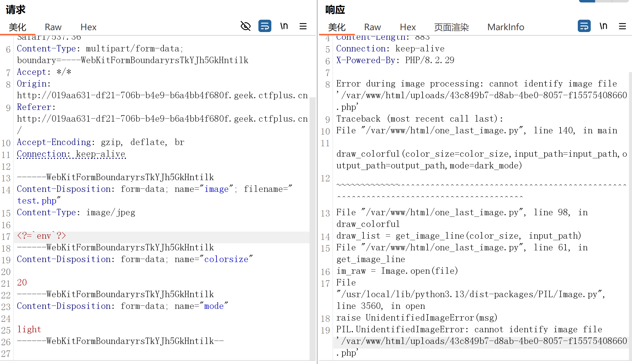
Task: Click the response panel vertical scrollbar
Action: pyautogui.click(x=630, y=216)
